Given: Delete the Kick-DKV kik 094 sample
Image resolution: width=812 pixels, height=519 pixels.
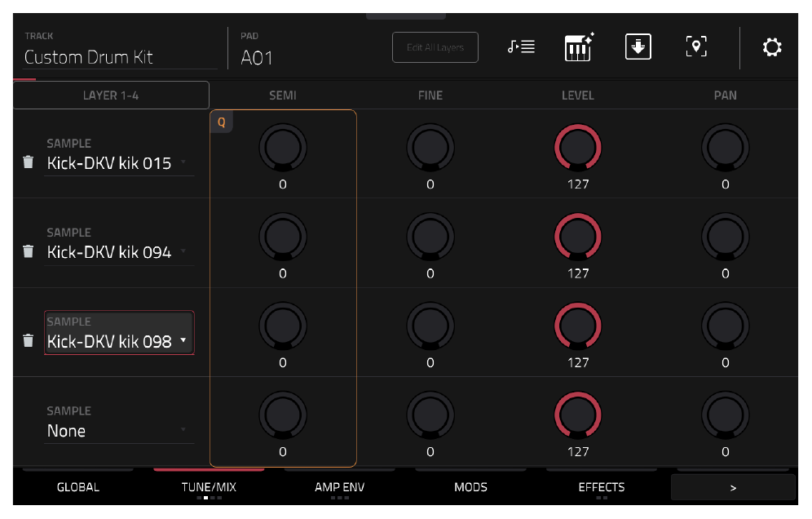Looking at the screenshot, I should pos(29,251).
